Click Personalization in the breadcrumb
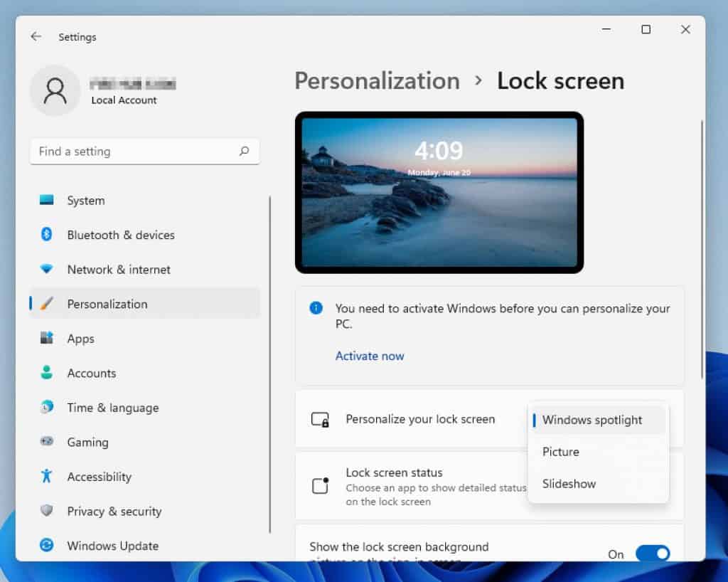The width and height of the screenshot is (728, 582). [x=377, y=81]
